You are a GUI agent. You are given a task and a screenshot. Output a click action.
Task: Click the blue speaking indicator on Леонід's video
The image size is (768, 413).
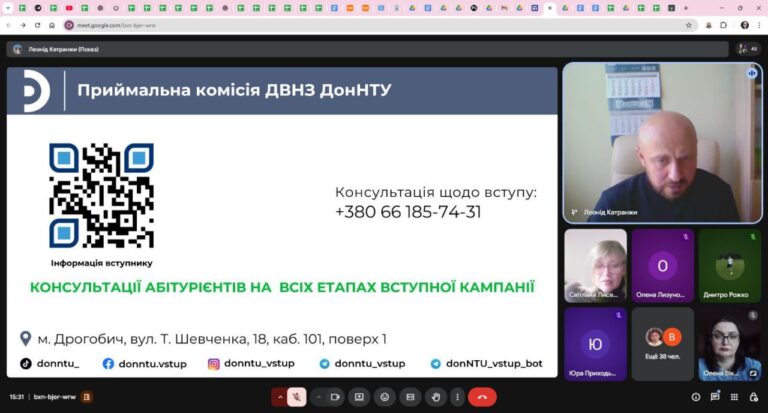pos(752,73)
